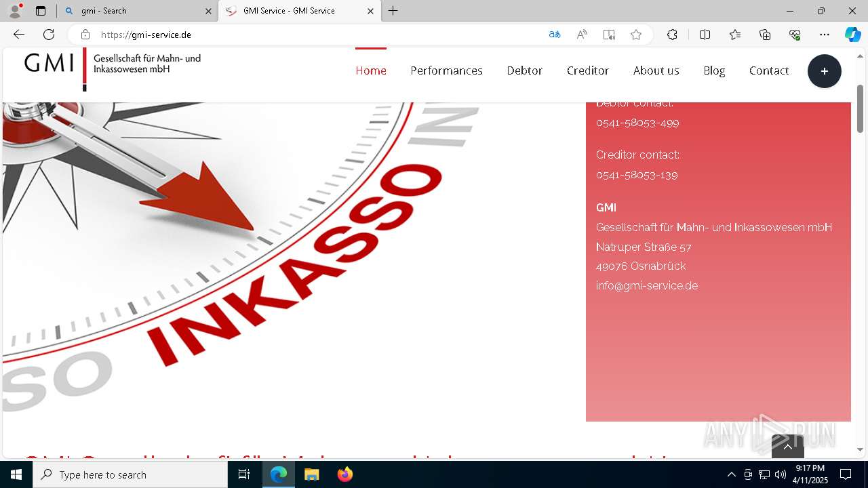Open the Contact page
The height and width of the screenshot is (488, 868).
[x=769, y=70]
